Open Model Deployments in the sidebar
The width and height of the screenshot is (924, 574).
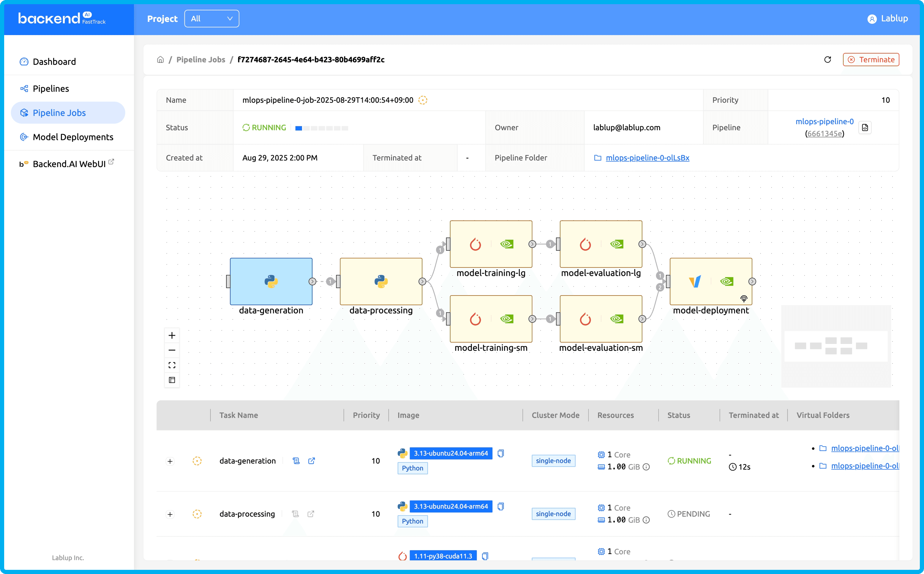pyautogui.click(x=73, y=137)
